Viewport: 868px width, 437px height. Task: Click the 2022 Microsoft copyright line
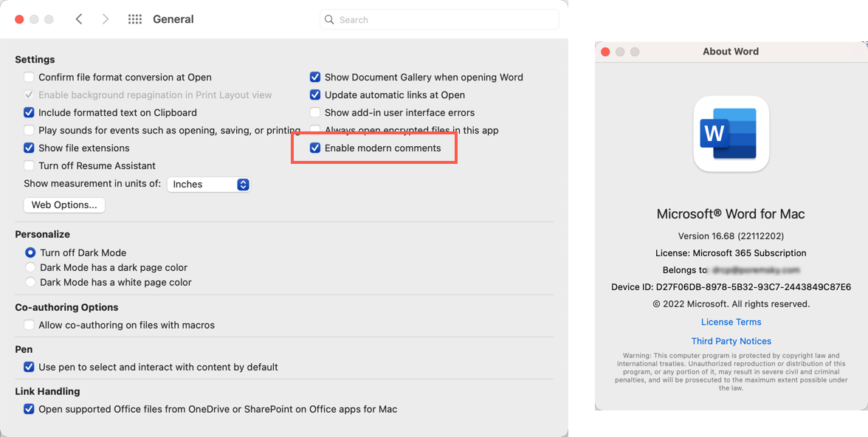click(731, 304)
